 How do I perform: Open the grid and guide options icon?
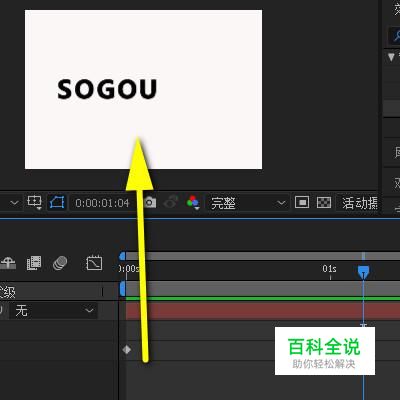pyautogui.click(x=34, y=202)
